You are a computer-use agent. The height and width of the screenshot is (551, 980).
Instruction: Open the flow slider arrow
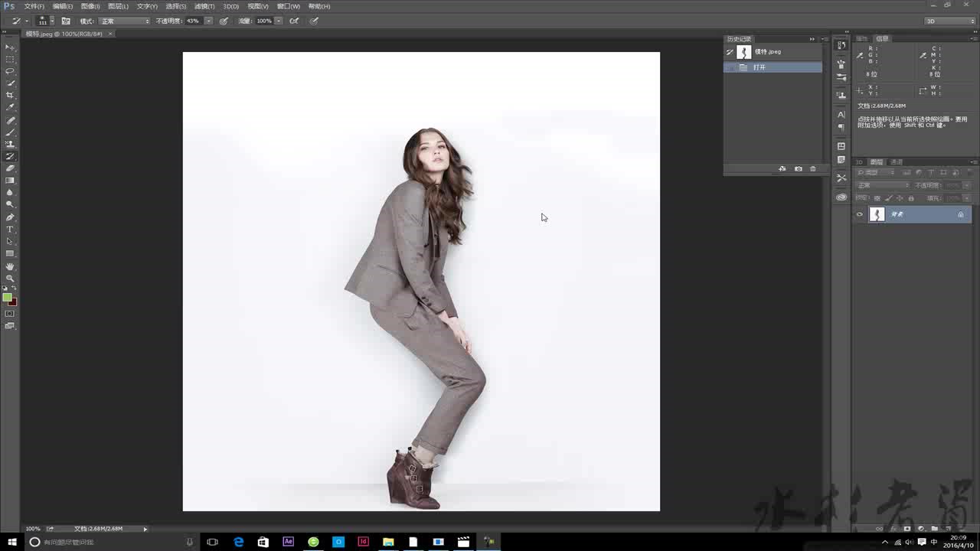point(279,21)
